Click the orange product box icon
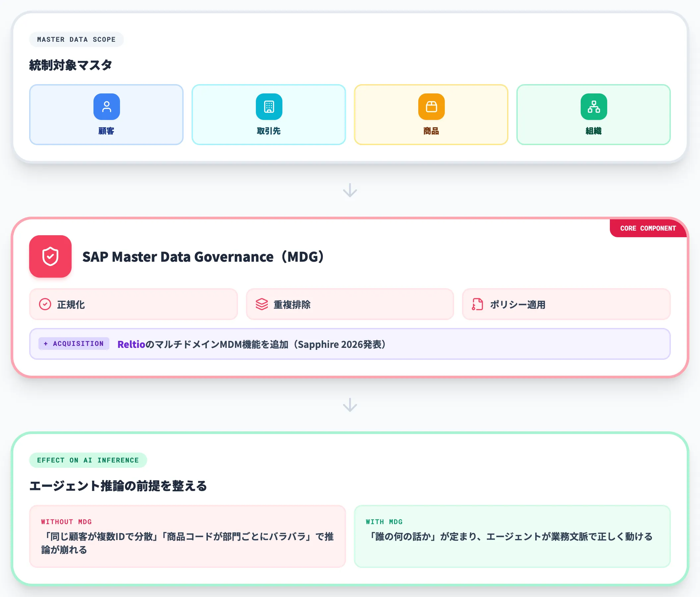This screenshot has width=700, height=597. coord(432,107)
